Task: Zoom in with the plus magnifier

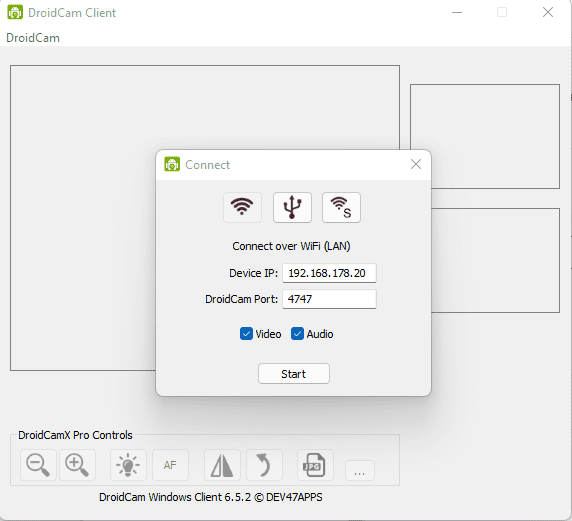Action: coord(77,465)
